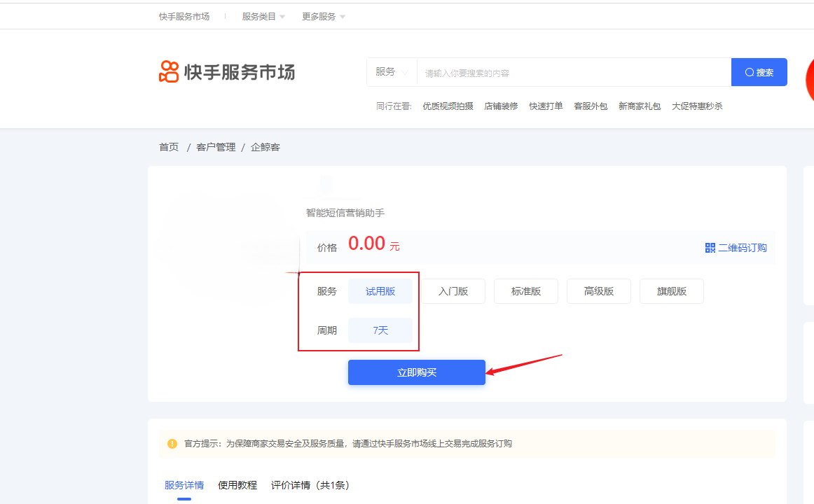Click the 优质视频拍摄 suggested search
814x504 pixels.
(448, 106)
